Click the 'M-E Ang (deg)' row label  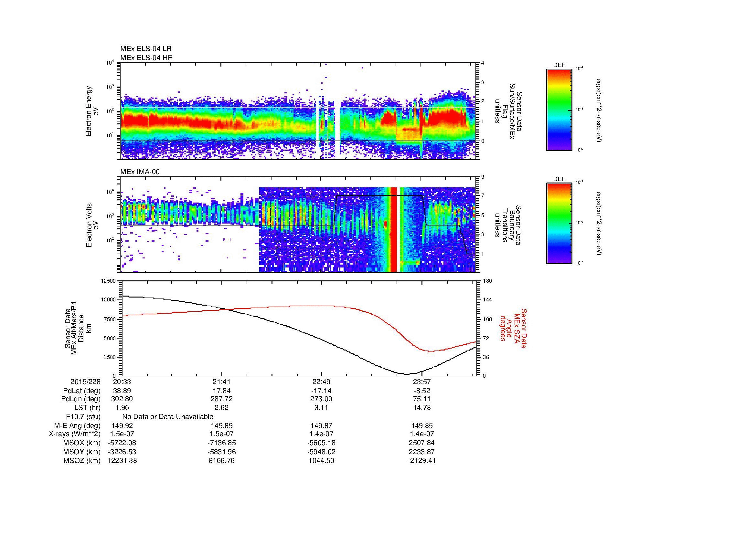click(x=77, y=425)
